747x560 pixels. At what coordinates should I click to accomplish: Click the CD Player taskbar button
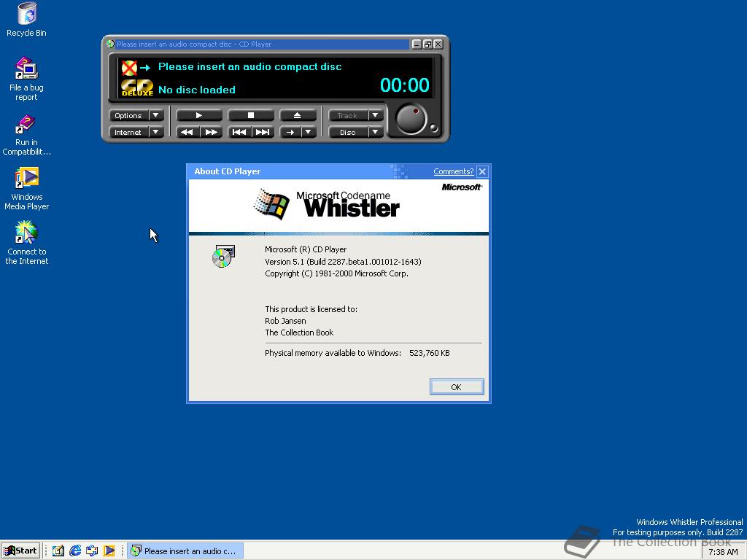185,551
